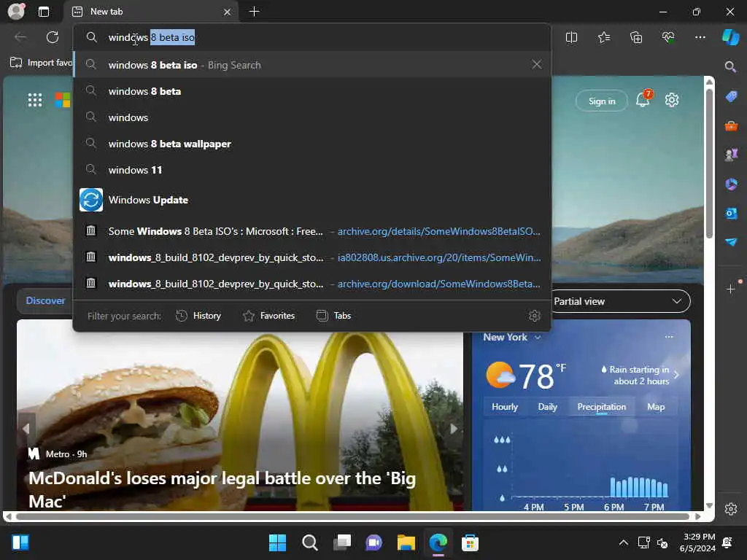Open the notifications bell icon
Screen dimensions: 747x560
pos(643,101)
